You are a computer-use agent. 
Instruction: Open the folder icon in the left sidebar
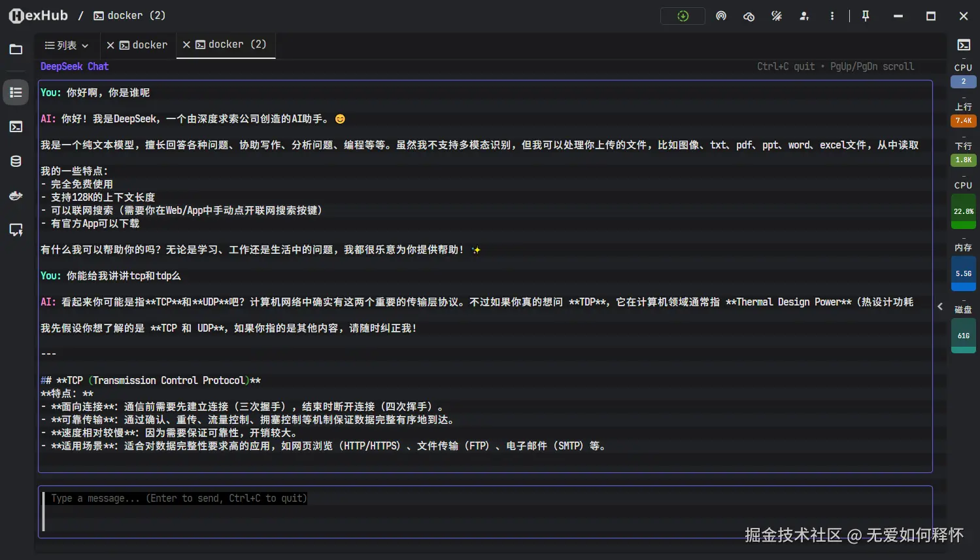(x=16, y=49)
